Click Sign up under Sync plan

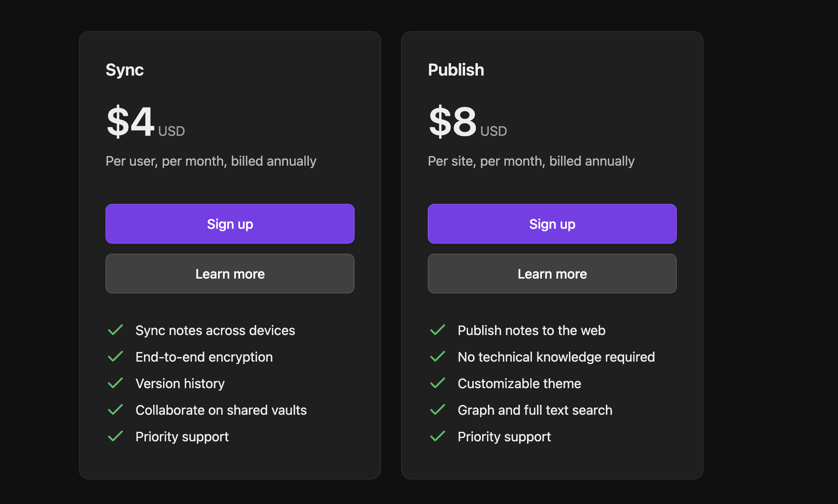coord(230,224)
